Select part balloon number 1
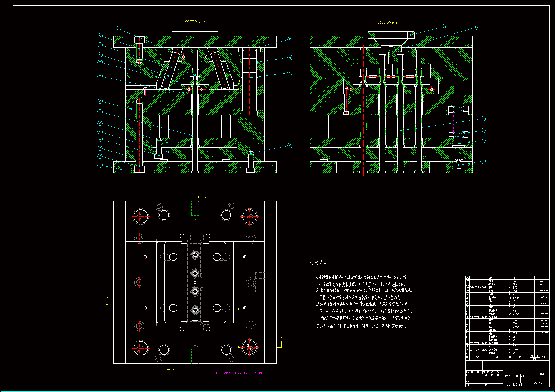 coord(100,165)
